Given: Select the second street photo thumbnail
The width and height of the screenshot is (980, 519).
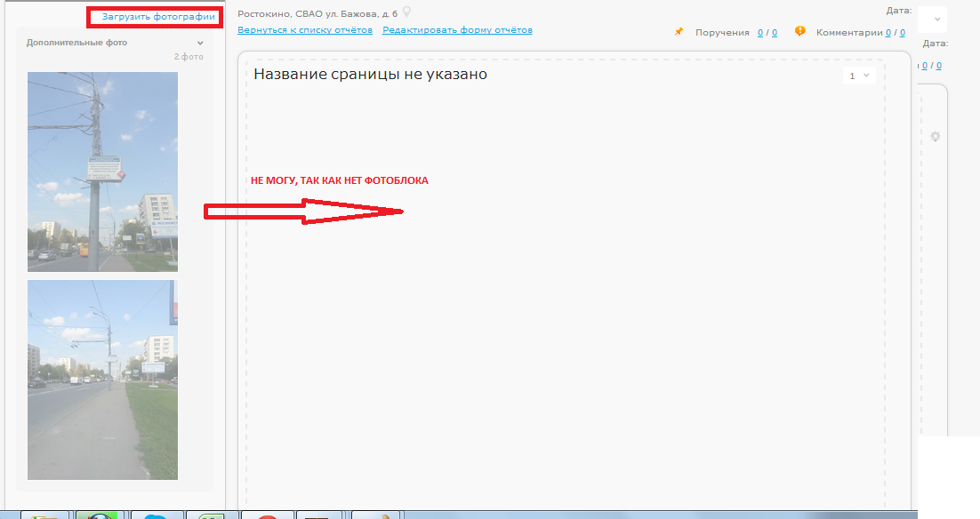Looking at the screenshot, I should tap(102, 379).
